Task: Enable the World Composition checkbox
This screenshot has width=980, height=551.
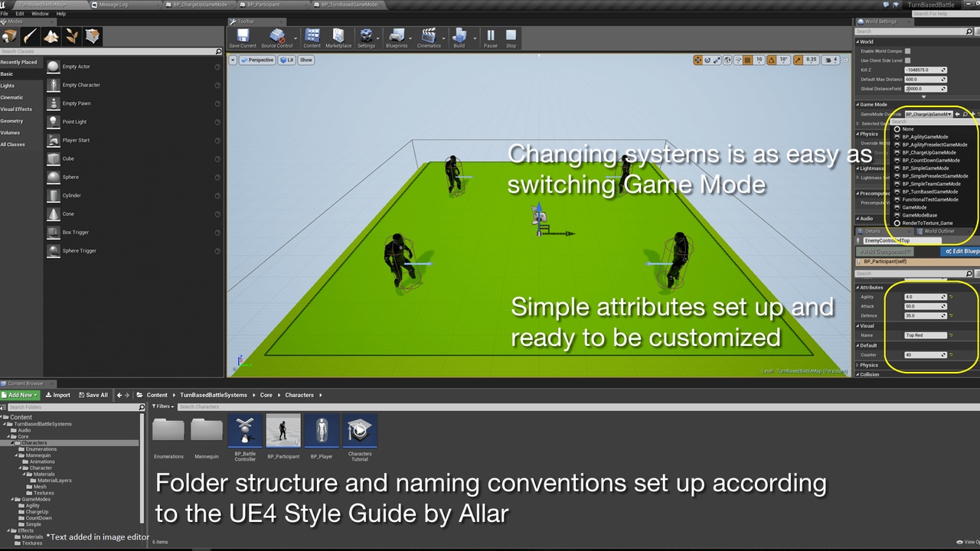Action: pos(908,51)
